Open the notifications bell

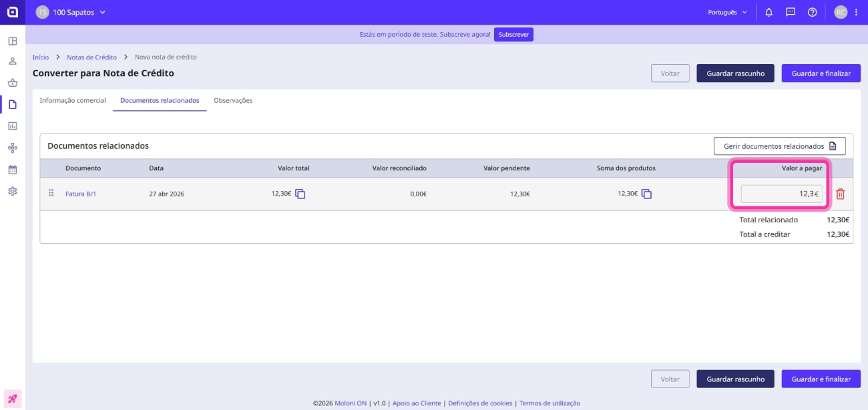pyautogui.click(x=769, y=12)
